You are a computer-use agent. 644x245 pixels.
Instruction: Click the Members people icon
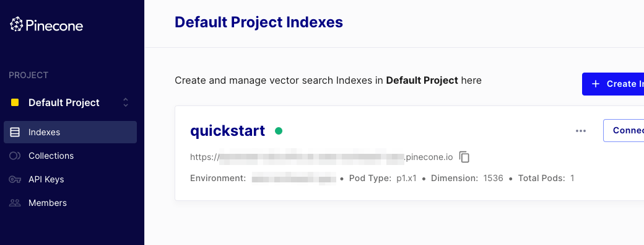pos(15,203)
